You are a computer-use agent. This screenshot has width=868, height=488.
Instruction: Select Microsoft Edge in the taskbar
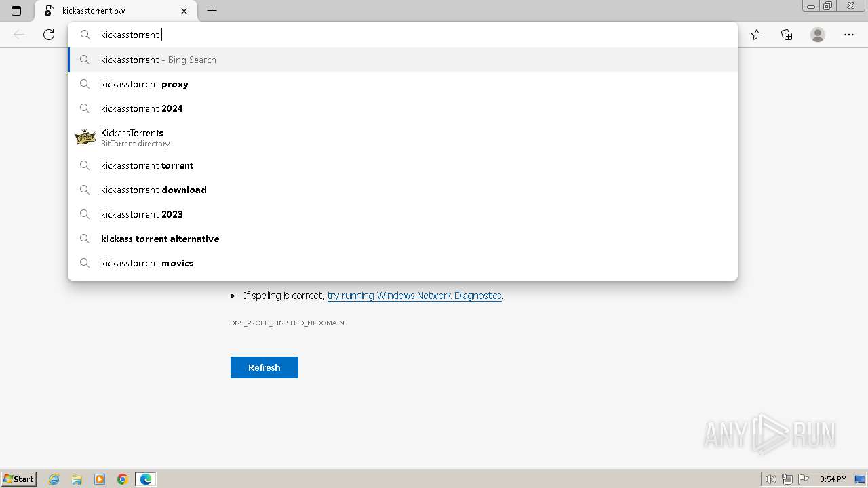click(x=146, y=479)
